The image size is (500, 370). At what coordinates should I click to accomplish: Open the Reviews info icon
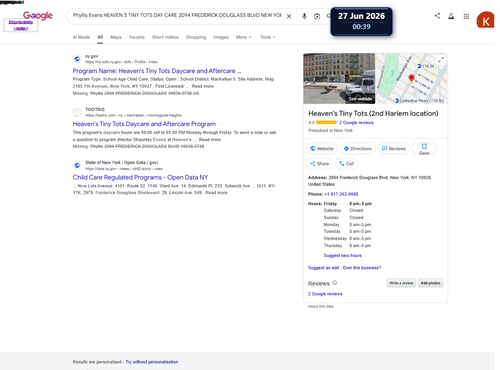(335, 283)
